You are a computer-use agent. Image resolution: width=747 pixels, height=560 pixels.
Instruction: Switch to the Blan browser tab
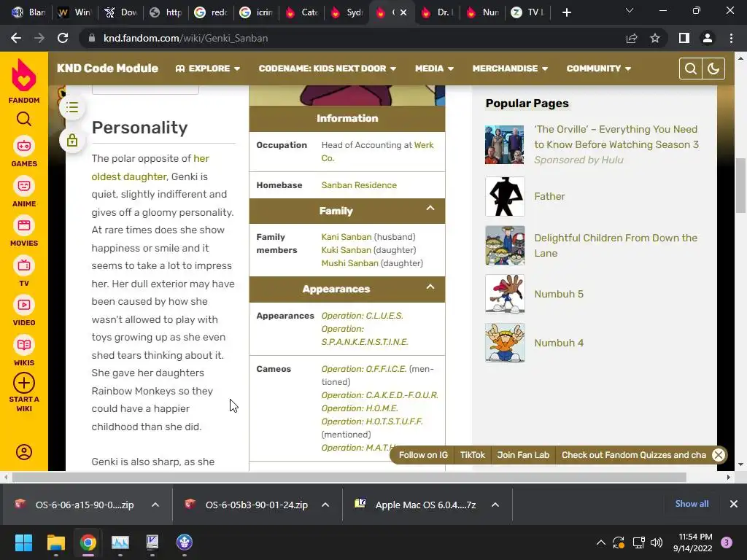29,12
